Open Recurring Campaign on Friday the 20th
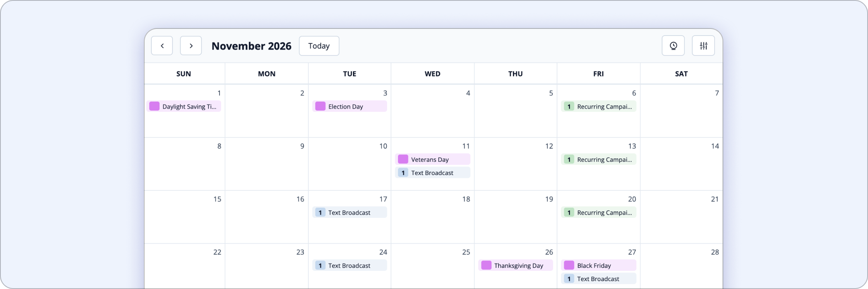 tap(599, 213)
